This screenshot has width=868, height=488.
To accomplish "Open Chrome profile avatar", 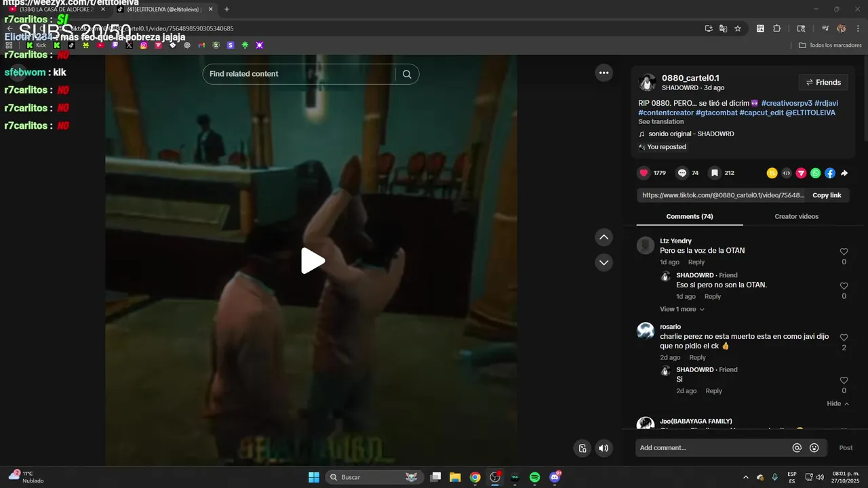I will 842,28.
